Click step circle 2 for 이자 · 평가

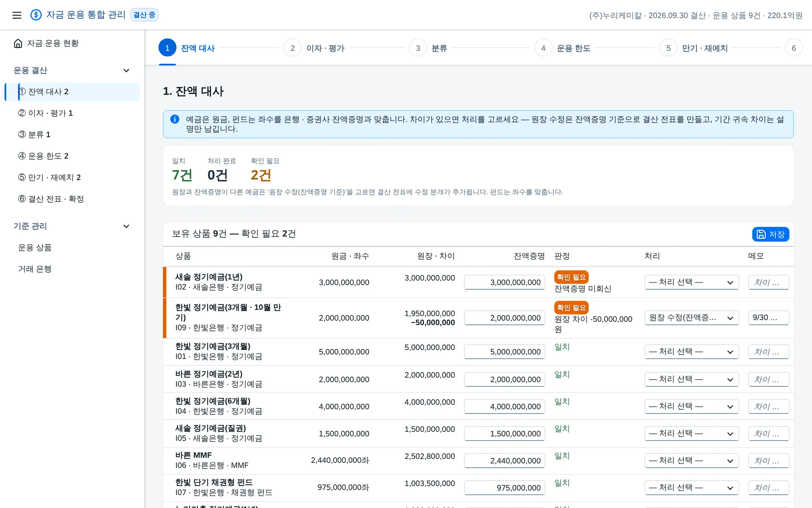292,48
